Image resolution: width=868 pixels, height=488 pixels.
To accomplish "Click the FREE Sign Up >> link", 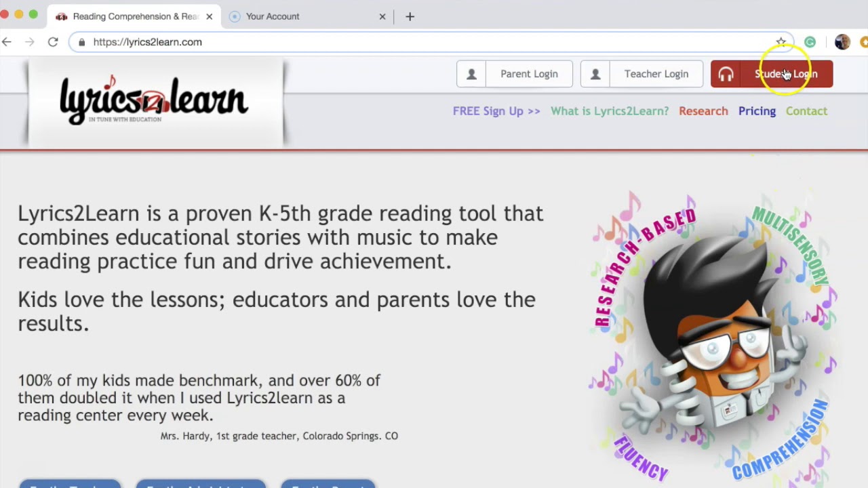I will [x=496, y=111].
